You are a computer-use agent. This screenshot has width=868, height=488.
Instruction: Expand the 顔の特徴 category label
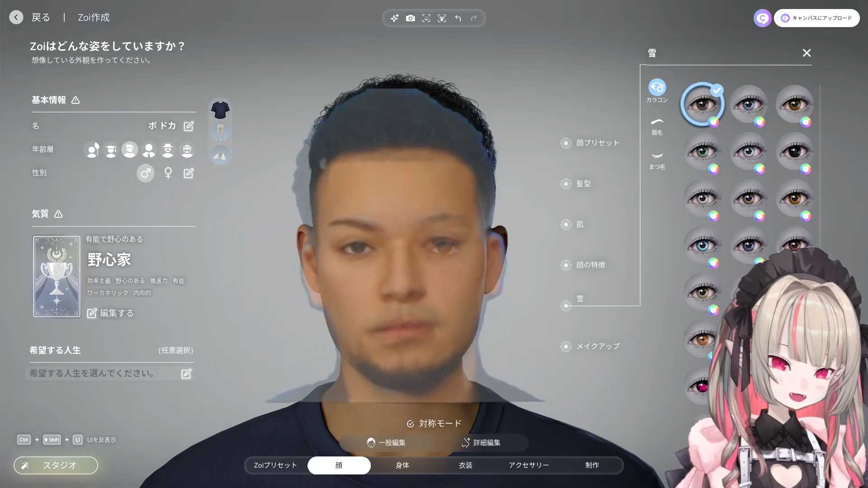point(591,265)
